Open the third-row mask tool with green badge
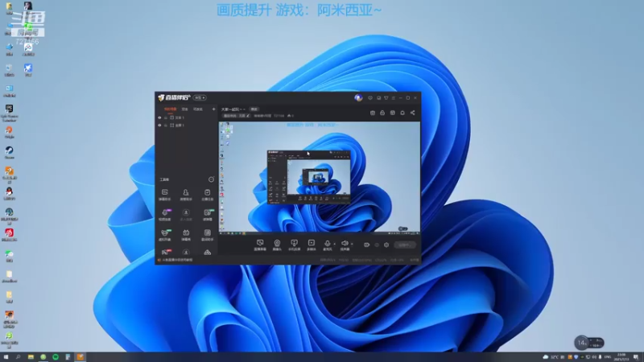The height and width of the screenshot is (362, 644). [165, 235]
